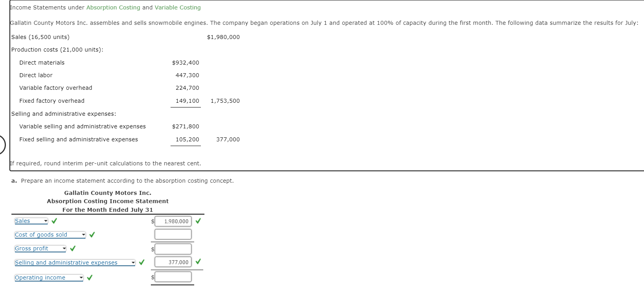
Task: Select the bold "Gallatin County Motors Inc." statement title
Action: pyautogui.click(x=108, y=193)
